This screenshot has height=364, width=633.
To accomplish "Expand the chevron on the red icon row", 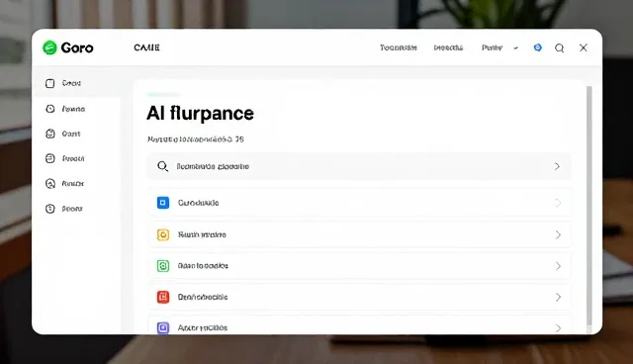I will tap(558, 297).
